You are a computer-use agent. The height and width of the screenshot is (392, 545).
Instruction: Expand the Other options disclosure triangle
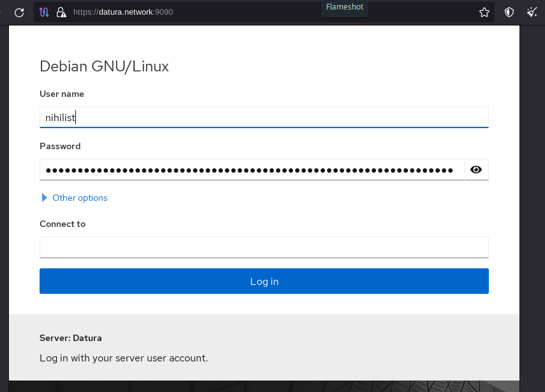(44, 198)
